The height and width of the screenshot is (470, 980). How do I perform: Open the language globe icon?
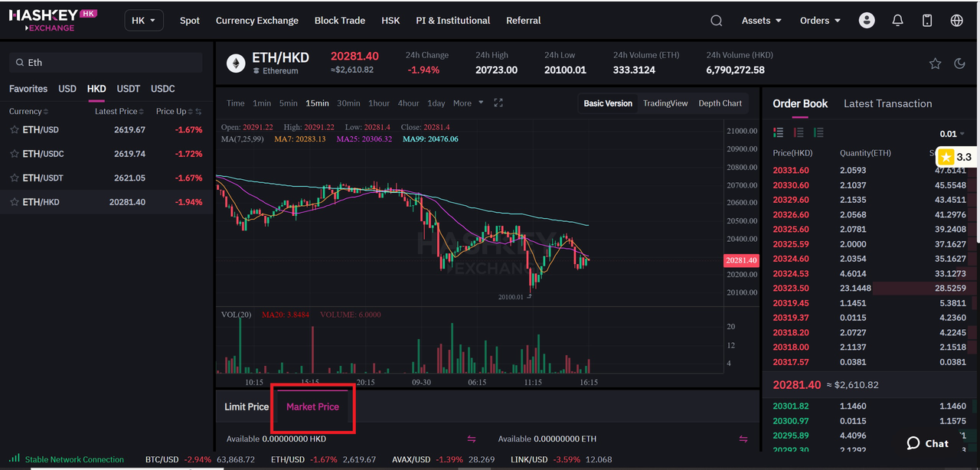point(956,21)
